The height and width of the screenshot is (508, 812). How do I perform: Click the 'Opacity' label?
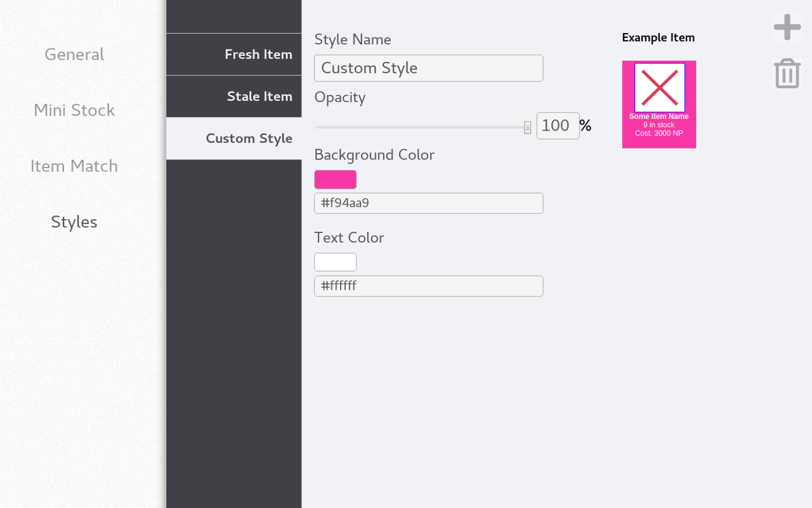coord(340,97)
